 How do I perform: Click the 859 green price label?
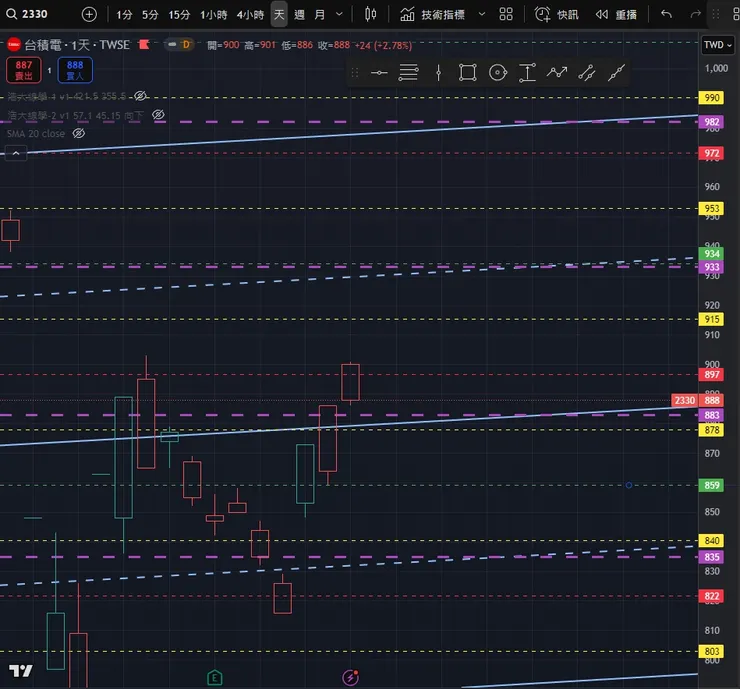[711, 485]
